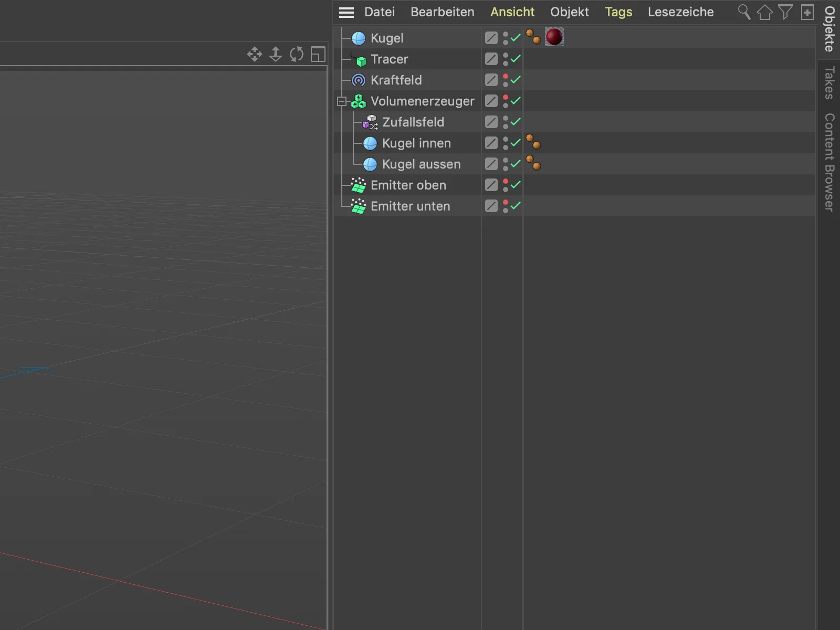The image size is (840, 630).
Task: Switch to the Objekte side tab
Action: click(x=829, y=29)
